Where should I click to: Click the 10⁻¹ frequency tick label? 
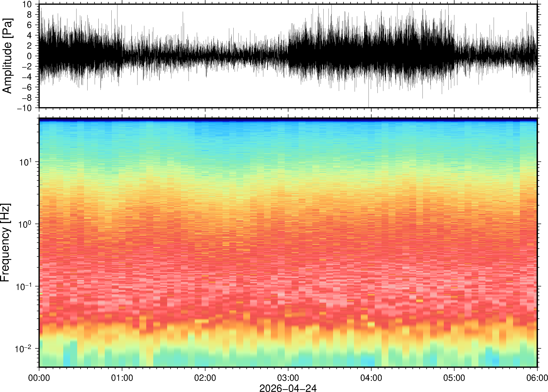pyautogui.click(x=24, y=286)
